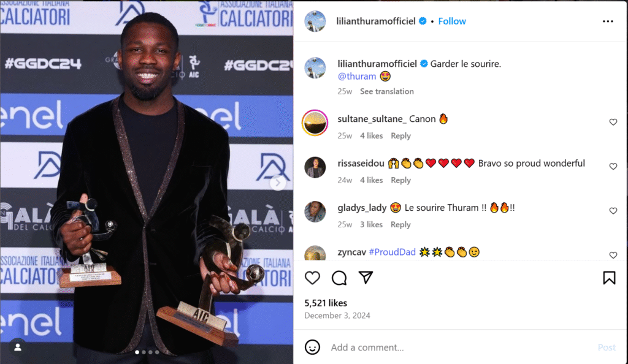The height and width of the screenshot is (364, 628).
Task: Go to next photo arrow
Action: click(278, 183)
